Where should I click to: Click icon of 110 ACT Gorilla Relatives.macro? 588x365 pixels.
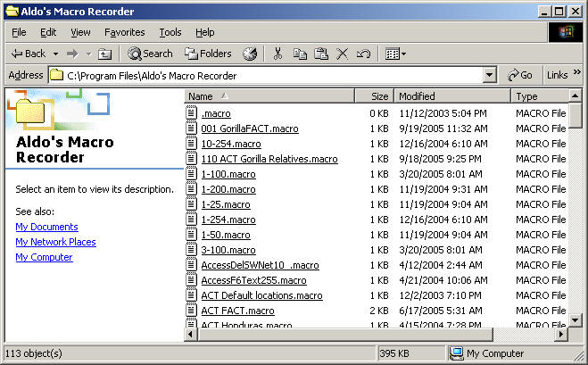pos(191,158)
